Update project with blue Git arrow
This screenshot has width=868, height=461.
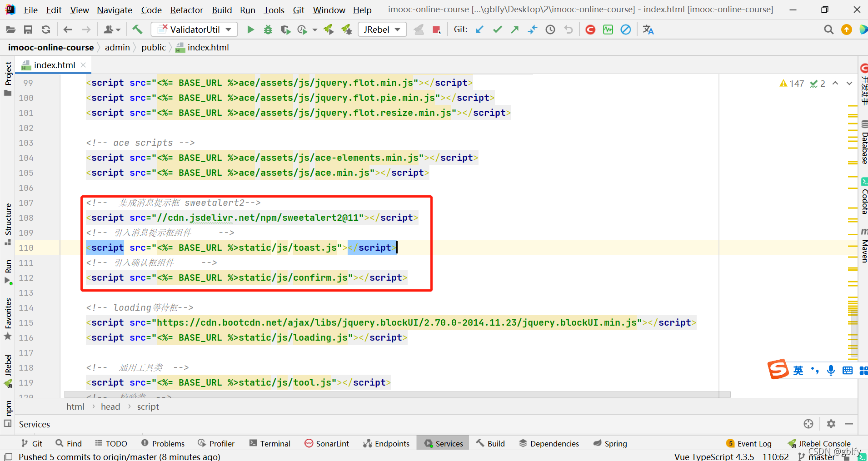point(479,30)
